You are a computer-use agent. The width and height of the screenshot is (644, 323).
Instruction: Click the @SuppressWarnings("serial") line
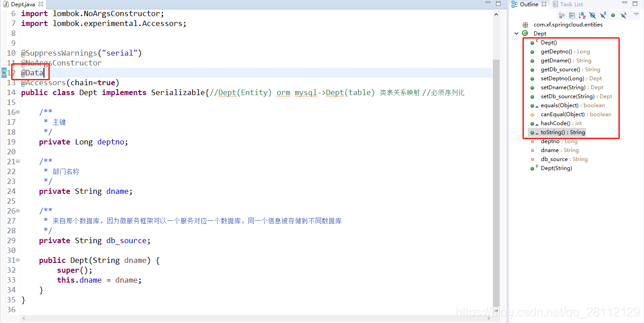point(81,53)
